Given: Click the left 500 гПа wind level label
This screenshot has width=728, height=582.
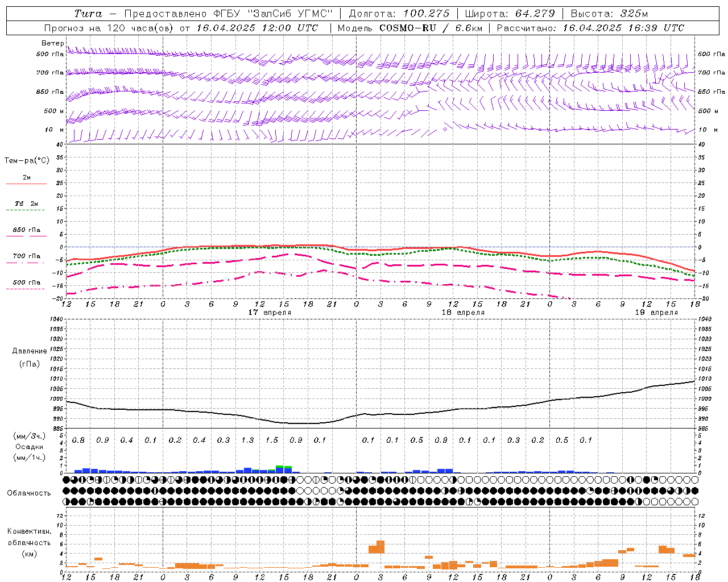Looking at the screenshot, I should [50, 54].
